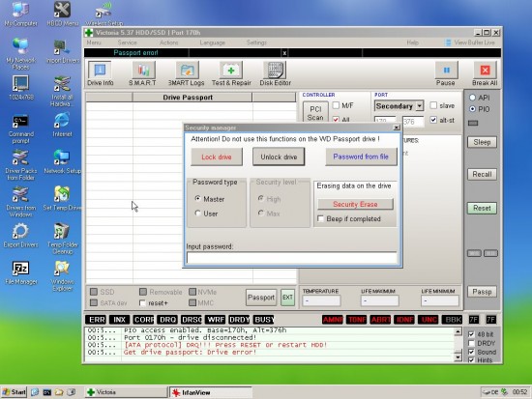Click the Sleep button

tap(482, 142)
